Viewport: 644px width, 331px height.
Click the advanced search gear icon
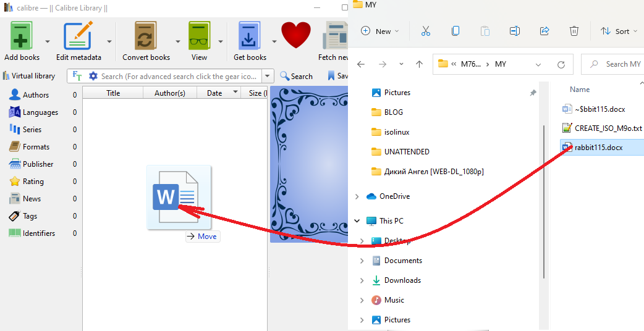[x=93, y=76]
